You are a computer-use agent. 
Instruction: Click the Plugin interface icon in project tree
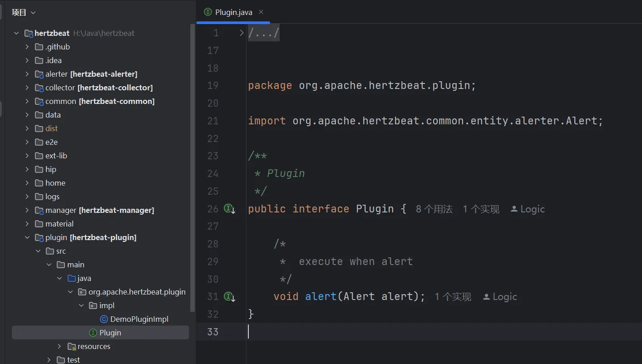point(93,333)
